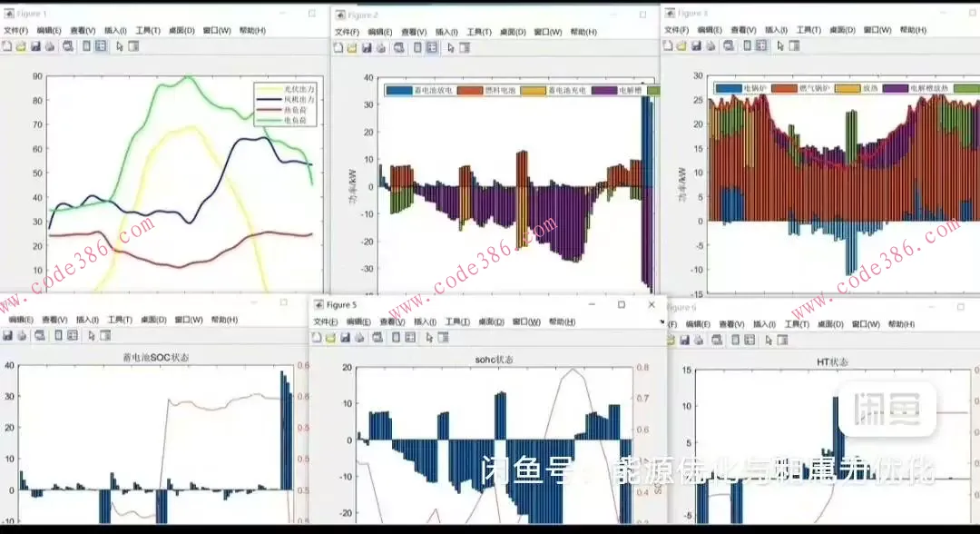
Task: Save figure icon in Figure 1 window
Action: (x=35, y=46)
